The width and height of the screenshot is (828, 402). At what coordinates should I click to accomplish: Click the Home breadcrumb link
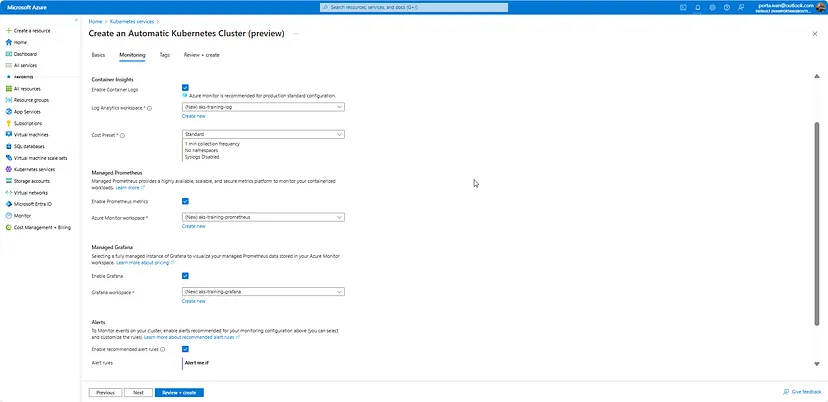pos(95,22)
